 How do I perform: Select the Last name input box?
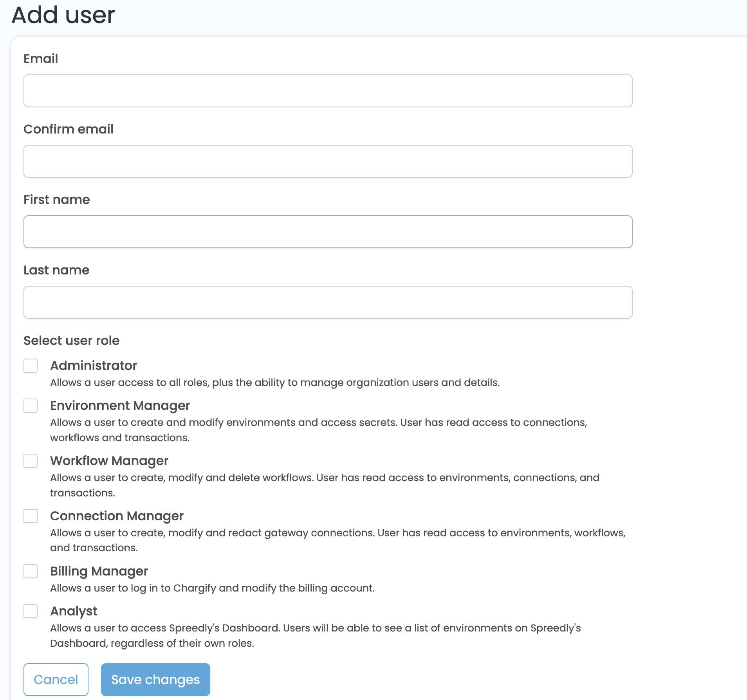click(x=328, y=302)
